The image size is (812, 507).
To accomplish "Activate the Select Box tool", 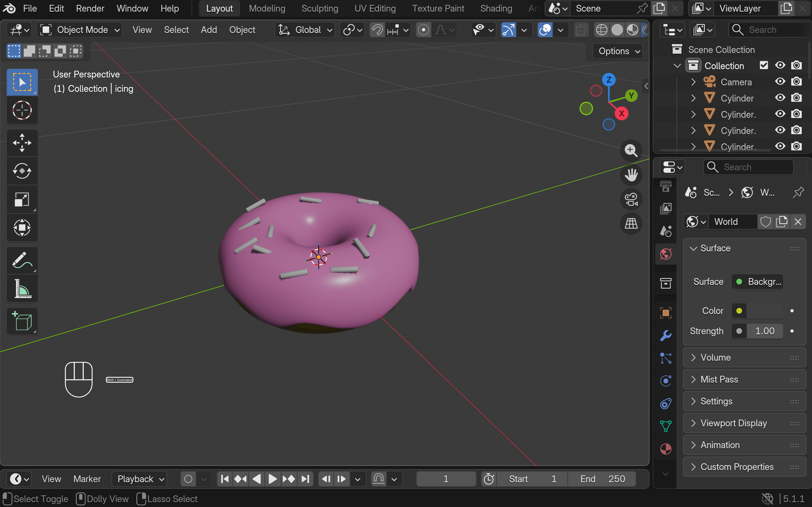I will 22,82.
